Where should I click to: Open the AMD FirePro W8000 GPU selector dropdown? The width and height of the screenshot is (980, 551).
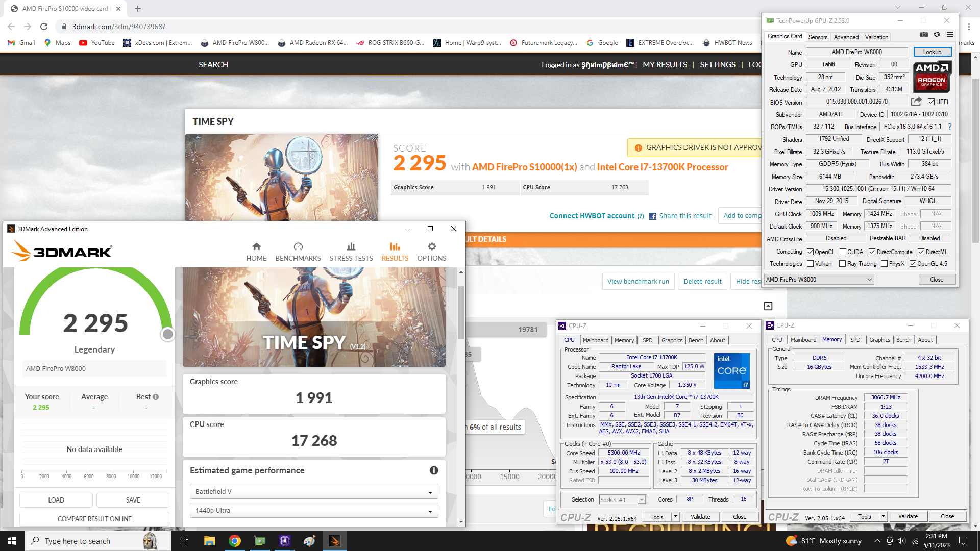819,280
